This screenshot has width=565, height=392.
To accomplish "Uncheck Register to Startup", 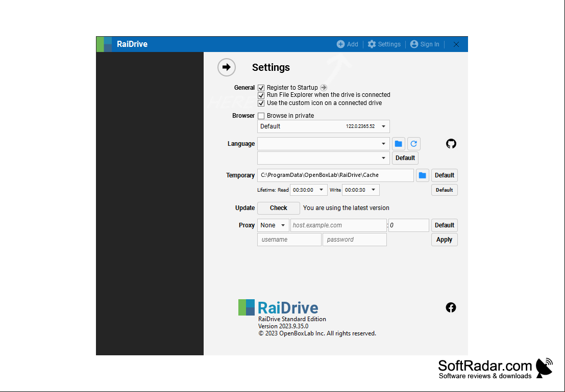I will click(261, 88).
